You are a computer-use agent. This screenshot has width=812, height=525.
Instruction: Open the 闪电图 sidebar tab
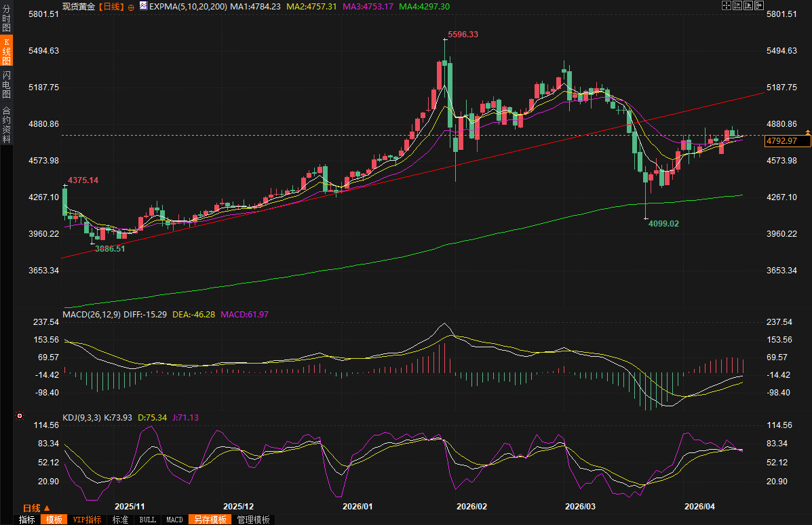[6, 85]
